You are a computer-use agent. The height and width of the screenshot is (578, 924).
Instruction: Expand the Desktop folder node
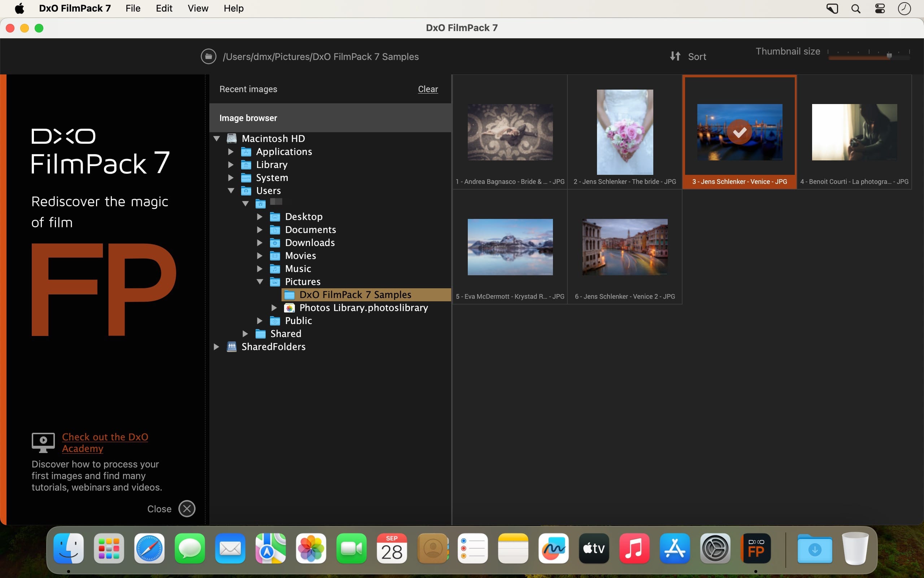[260, 217]
